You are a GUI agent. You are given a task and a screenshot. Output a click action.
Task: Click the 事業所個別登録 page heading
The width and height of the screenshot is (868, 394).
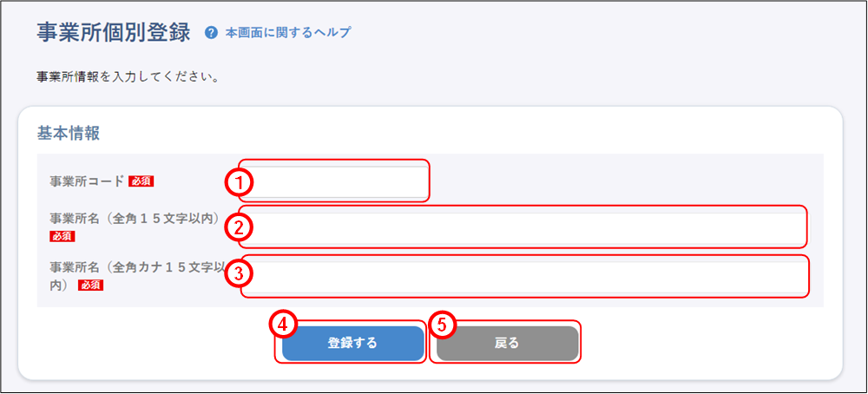(x=113, y=33)
